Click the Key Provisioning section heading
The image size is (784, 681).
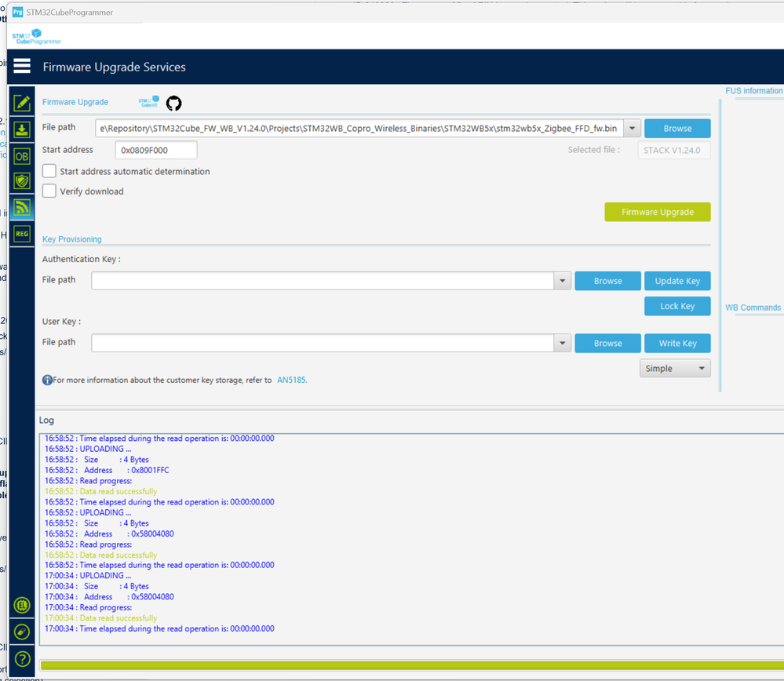click(71, 239)
